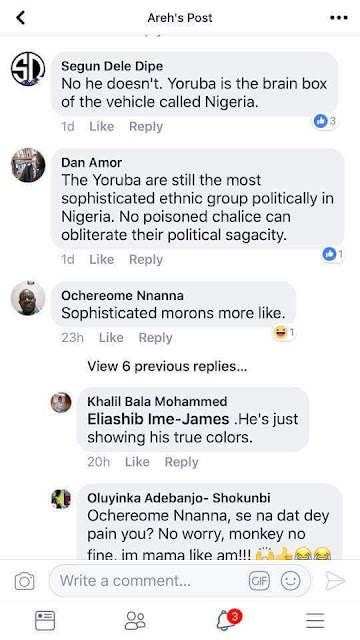Viewport: 360px width, 640px height.
Task: Reply to Dan Amor's comment
Action: click(146, 260)
